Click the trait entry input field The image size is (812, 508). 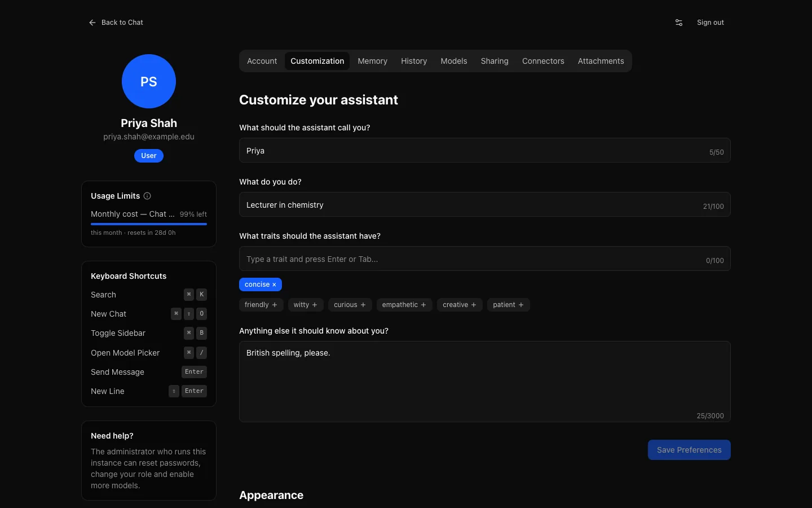coord(485,259)
